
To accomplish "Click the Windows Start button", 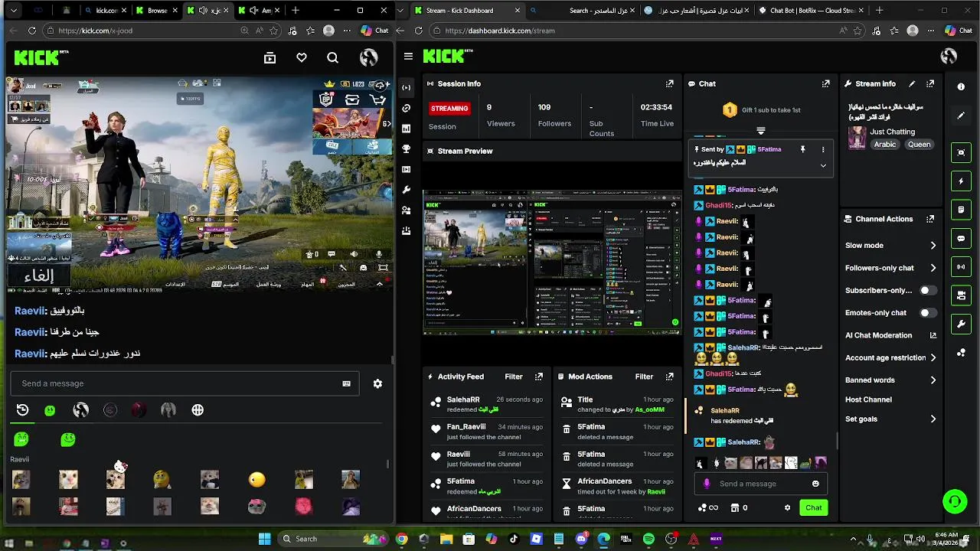I will pyautogui.click(x=265, y=539).
